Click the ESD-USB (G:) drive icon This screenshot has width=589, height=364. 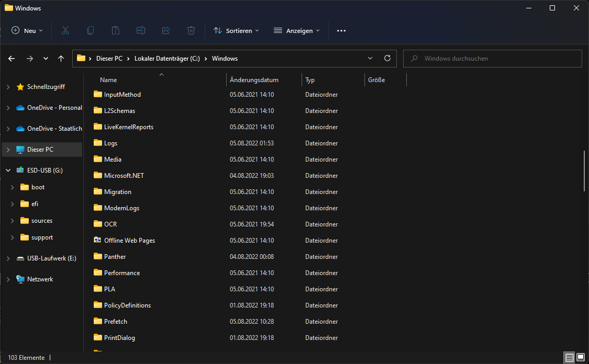[20, 170]
